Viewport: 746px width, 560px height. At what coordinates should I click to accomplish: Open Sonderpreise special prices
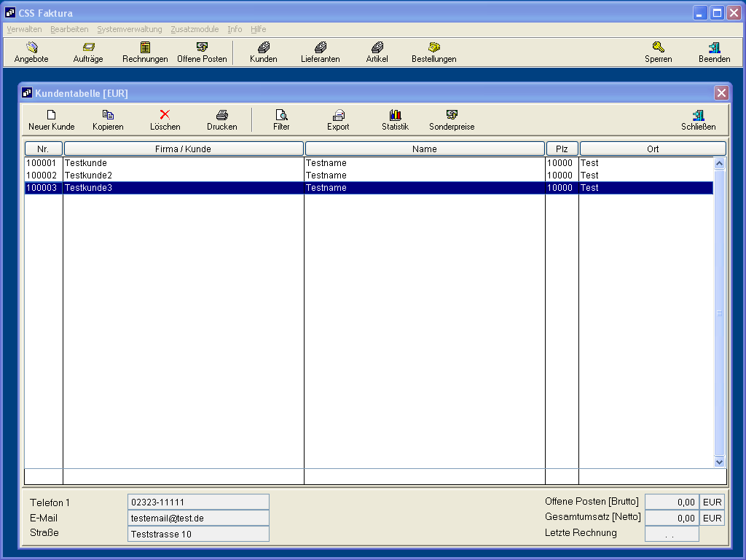tap(452, 120)
